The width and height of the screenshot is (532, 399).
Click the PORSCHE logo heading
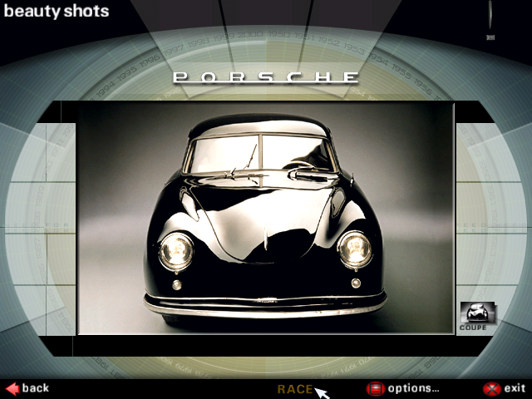[x=266, y=77]
